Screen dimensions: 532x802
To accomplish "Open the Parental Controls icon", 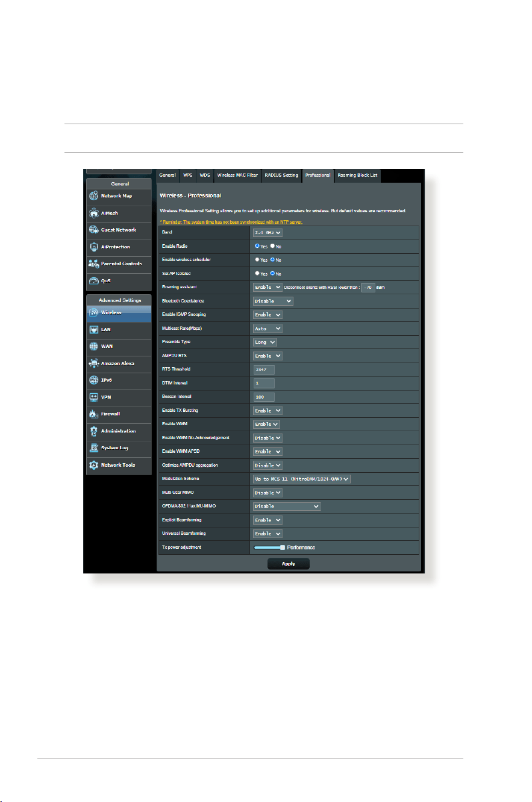I will (94, 264).
